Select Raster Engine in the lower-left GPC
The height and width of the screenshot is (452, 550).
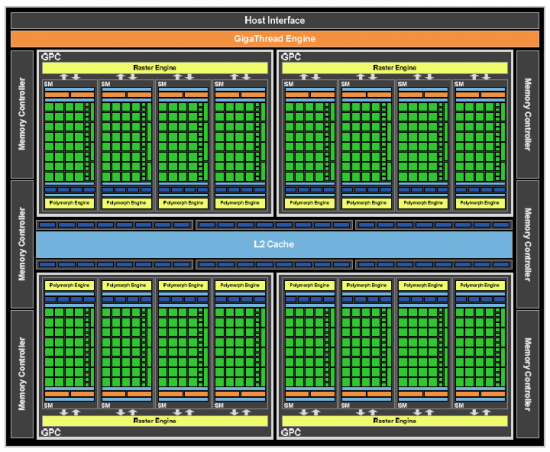click(155, 420)
